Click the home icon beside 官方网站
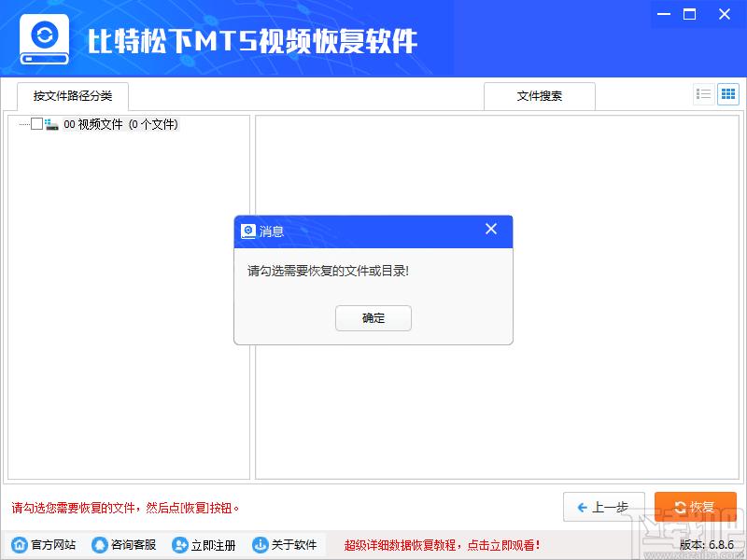Screen dimensions: 747x560 [20, 545]
